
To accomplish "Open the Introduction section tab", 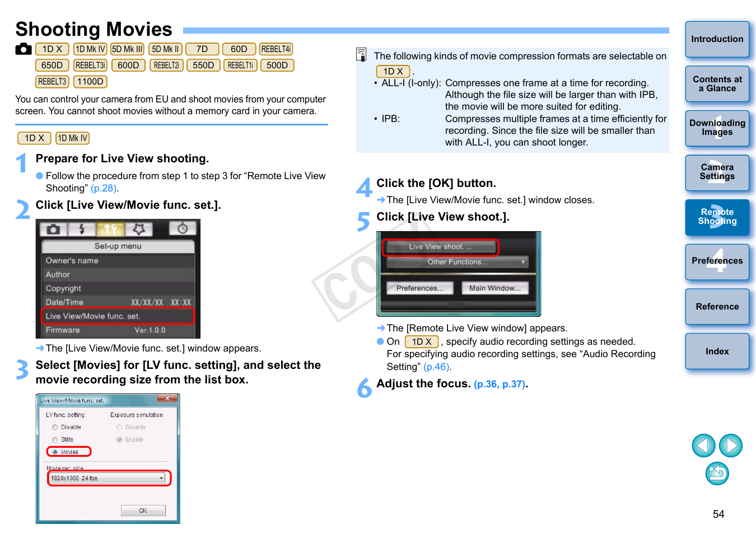I will click(x=717, y=39).
